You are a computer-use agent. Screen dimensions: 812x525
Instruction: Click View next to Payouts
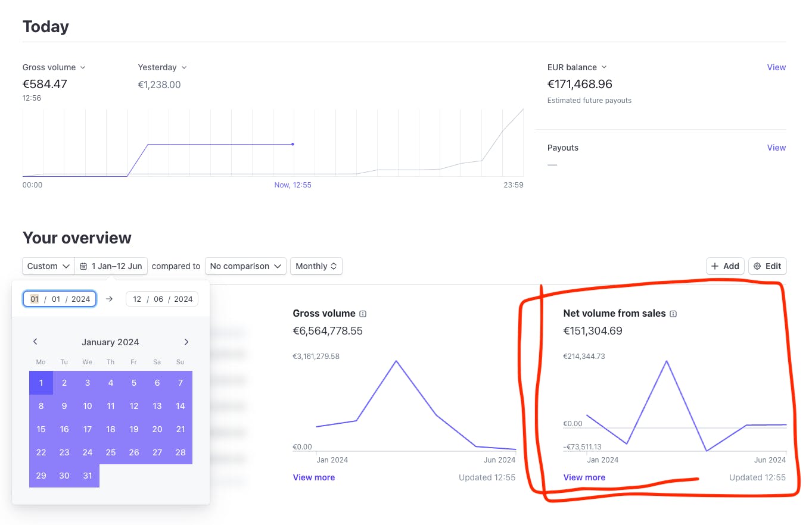[776, 147]
